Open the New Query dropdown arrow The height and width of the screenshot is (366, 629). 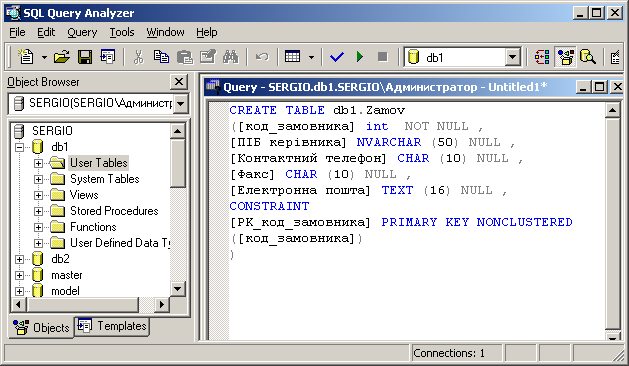click(44, 57)
